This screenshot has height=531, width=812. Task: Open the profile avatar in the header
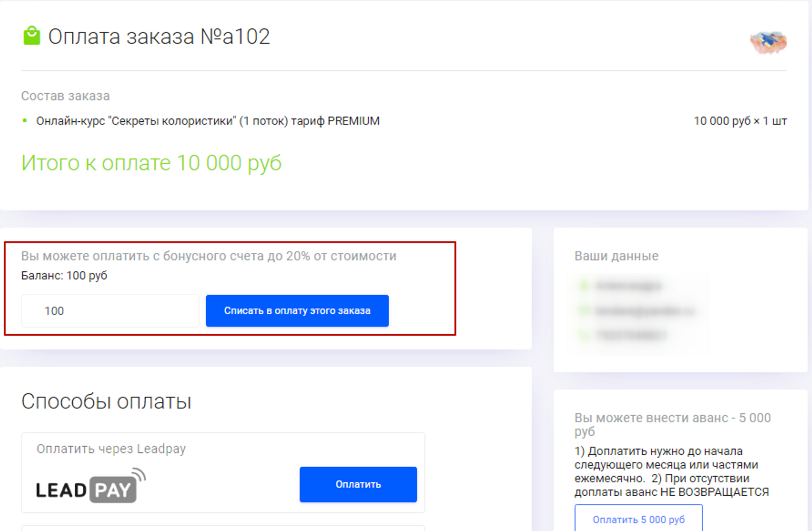[768, 42]
